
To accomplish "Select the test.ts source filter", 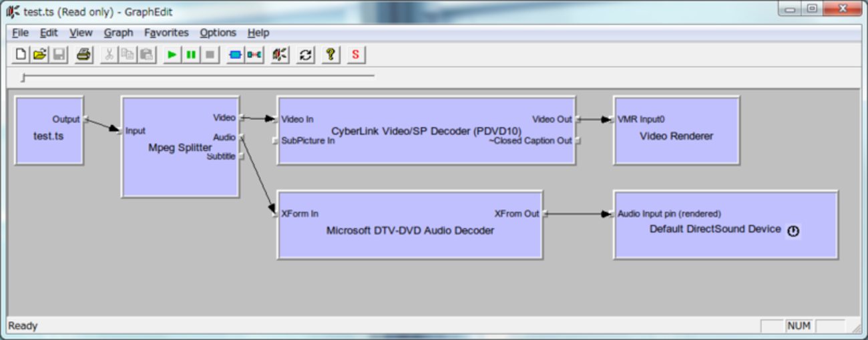I will 49,131.
